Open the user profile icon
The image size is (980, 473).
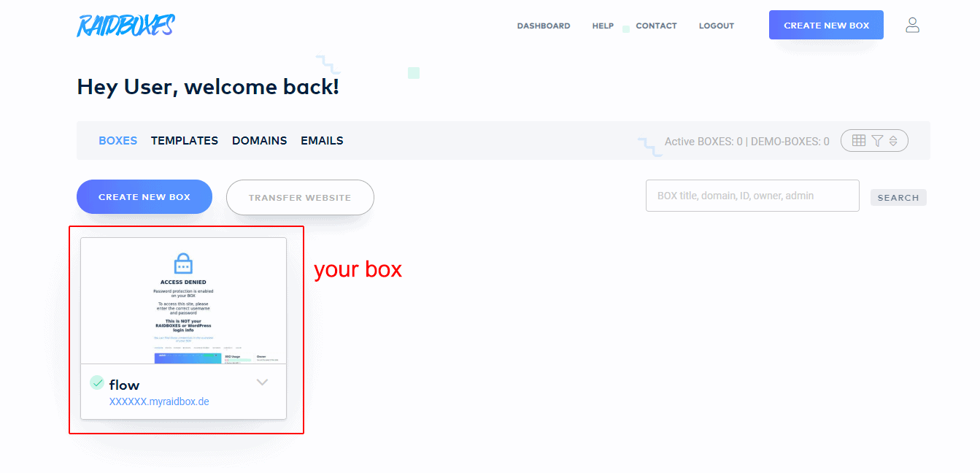912,25
